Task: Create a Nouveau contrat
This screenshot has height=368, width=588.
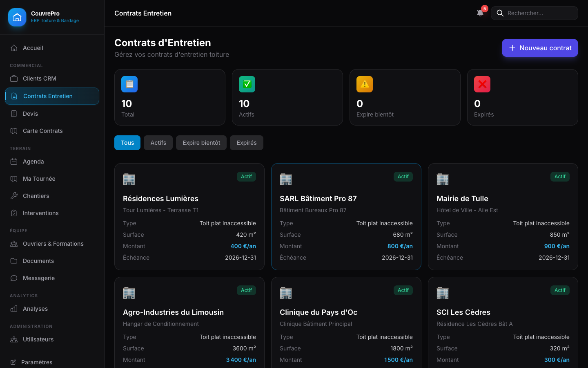Action: pos(540,48)
